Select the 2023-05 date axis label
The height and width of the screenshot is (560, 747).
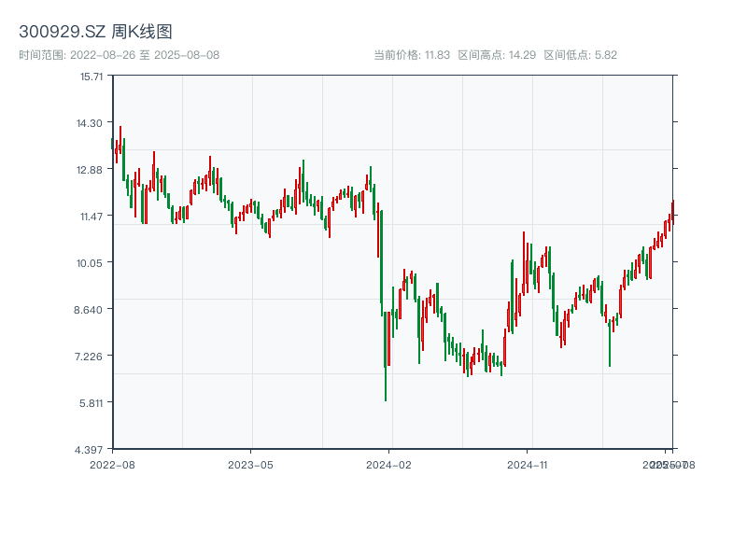pos(250,464)
